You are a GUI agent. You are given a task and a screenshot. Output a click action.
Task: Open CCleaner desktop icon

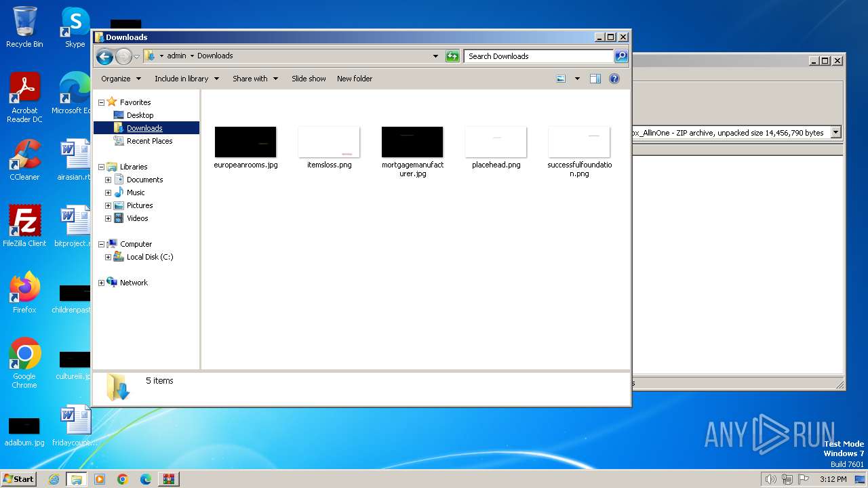24,160
